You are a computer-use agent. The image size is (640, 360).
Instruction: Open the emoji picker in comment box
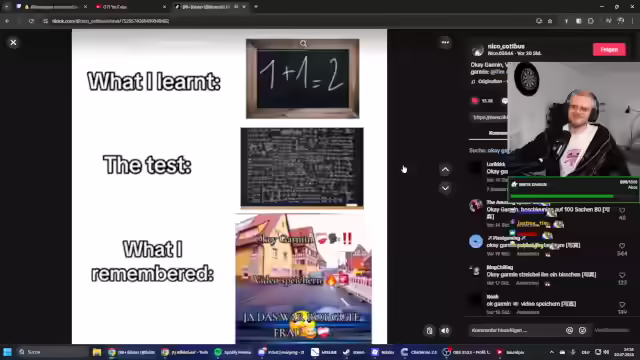click(582, 330)
